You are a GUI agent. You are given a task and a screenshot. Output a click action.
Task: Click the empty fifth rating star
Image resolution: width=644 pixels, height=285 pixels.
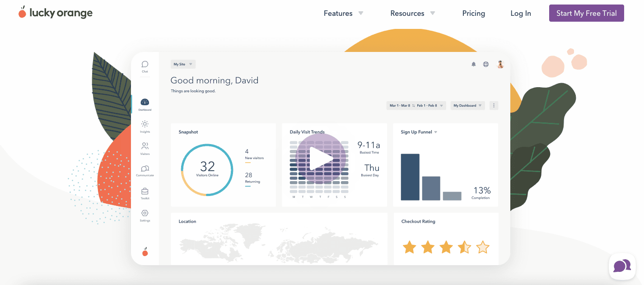pos(483,247)
